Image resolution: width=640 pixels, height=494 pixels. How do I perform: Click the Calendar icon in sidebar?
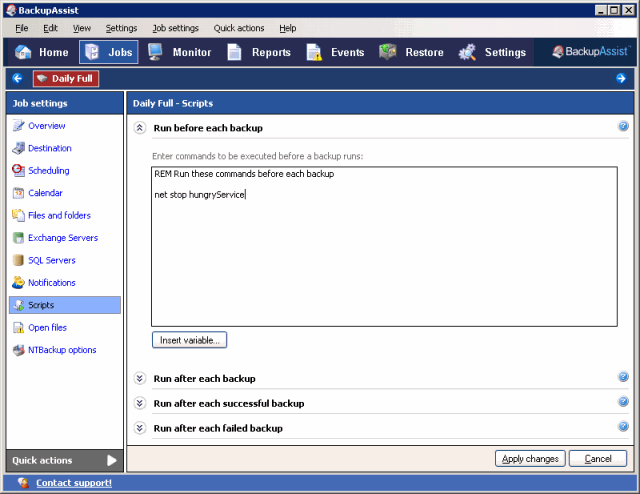pos(18,193)
